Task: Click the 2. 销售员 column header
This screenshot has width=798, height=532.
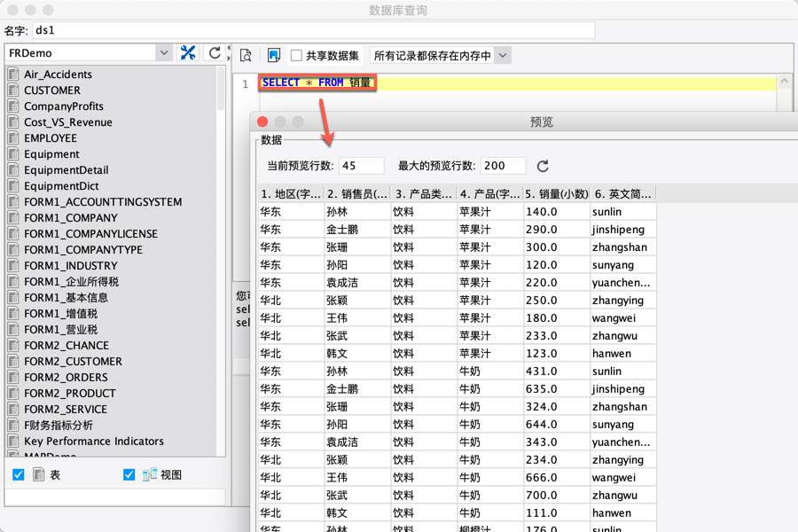Action: 357,193
